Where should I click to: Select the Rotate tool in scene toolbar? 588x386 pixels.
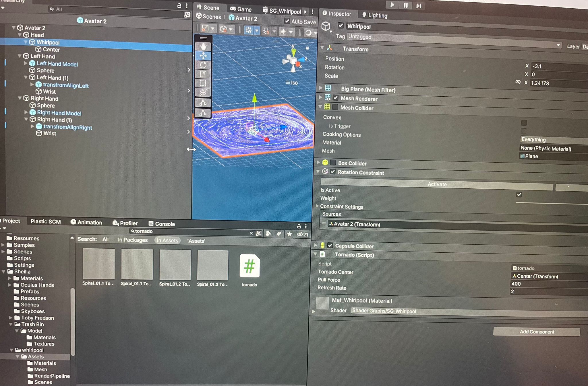coord(203,65)
